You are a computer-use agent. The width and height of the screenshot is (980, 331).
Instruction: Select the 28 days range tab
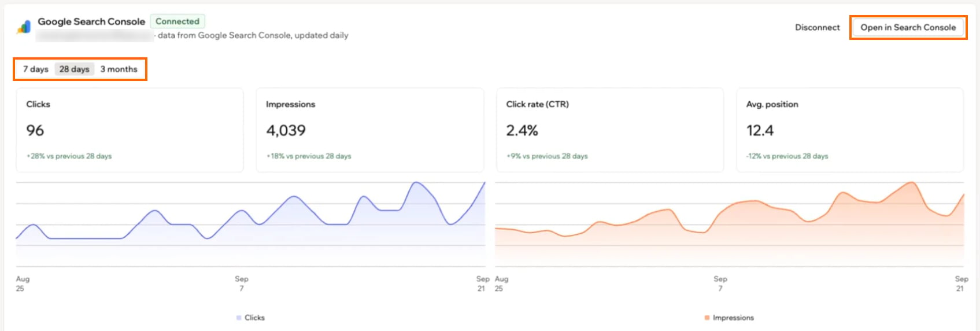[x=75, y=69]
